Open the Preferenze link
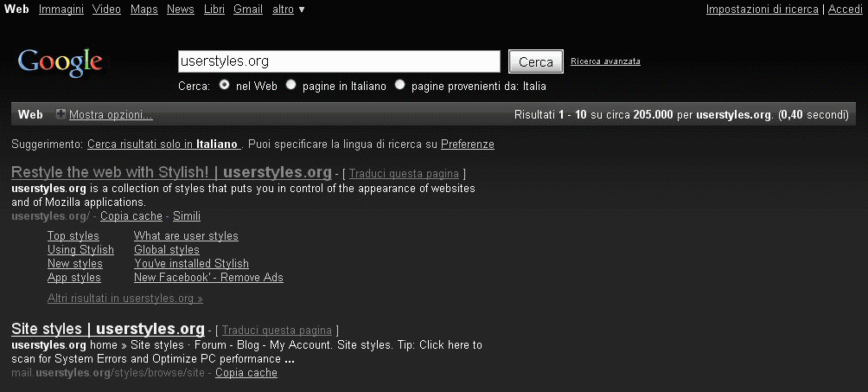 [x=468, y=145]
